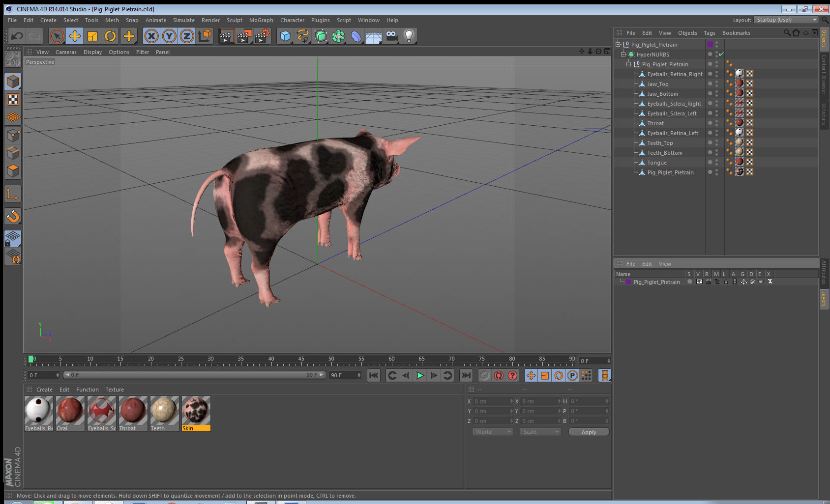
Task: Select the Teeth material thumbnail
Action: pyautogui.click(x=165, y=410)
